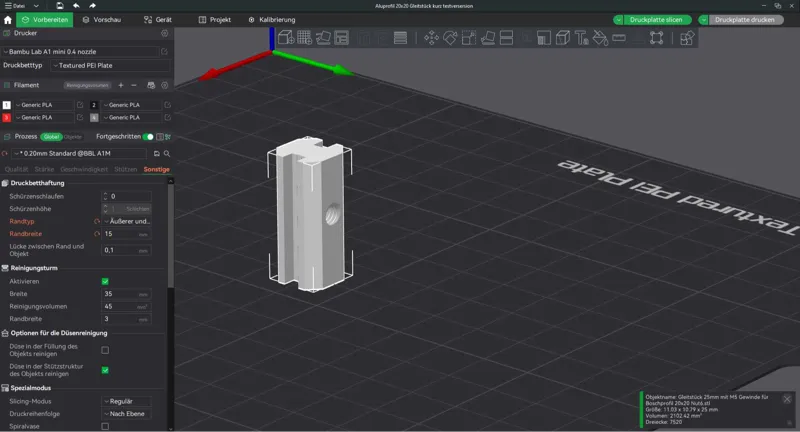Click the Auto-orient icon in the toolbar

point(323,38)
